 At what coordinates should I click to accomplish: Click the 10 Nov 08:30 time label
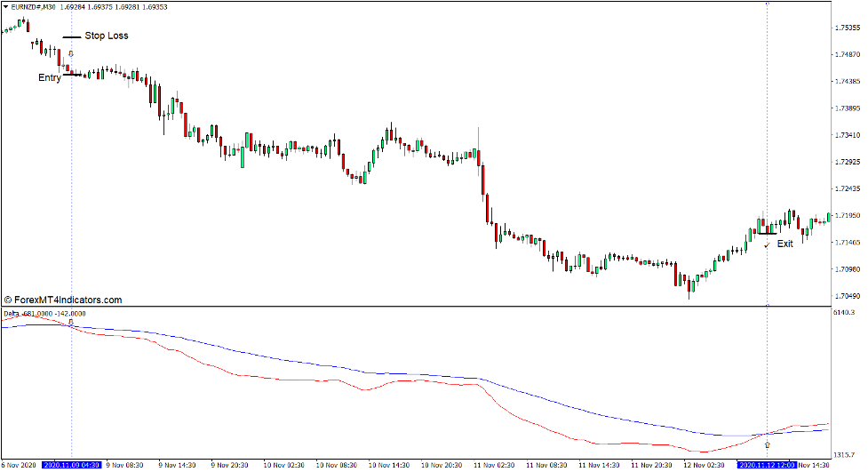[336, 465]
